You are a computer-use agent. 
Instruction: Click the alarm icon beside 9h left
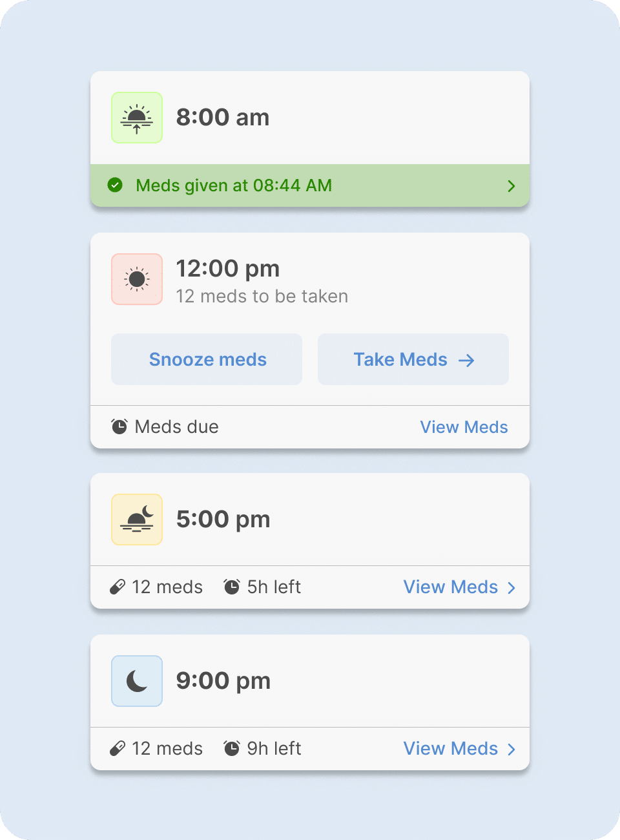[232, 748]
